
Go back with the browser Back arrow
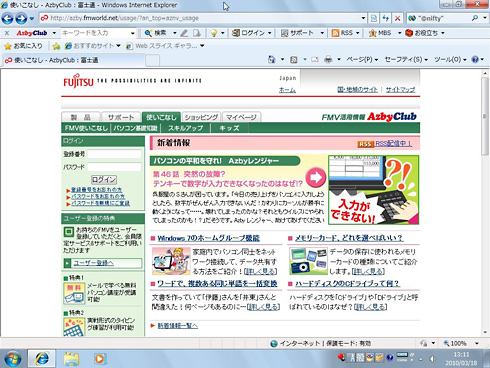point(7,18)
